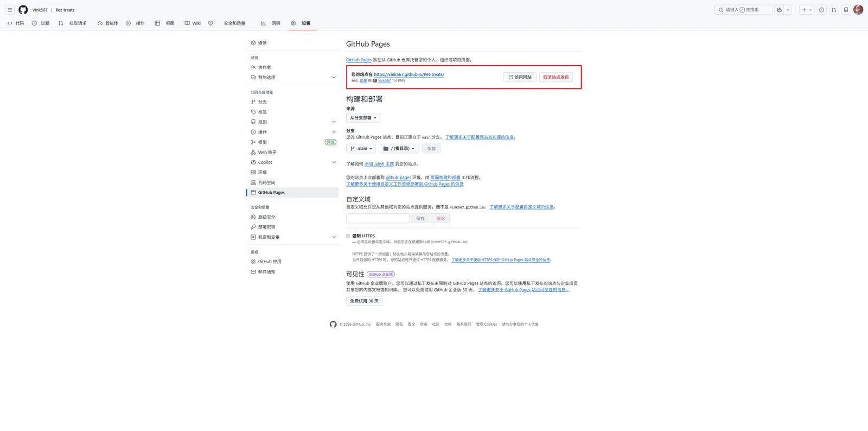868x431 pixels.
Task: Open GitHub 应用 sidebar item
Action: coord(293,262)
